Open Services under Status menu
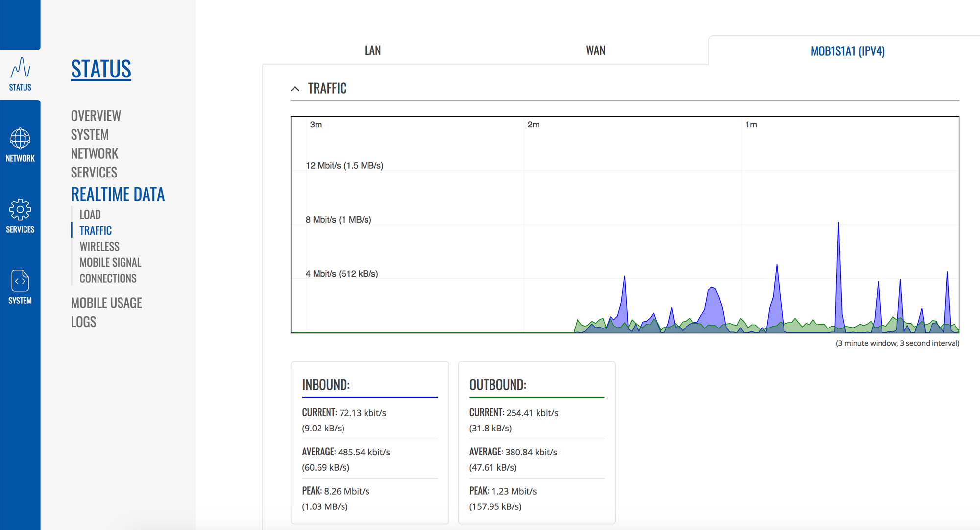The height and width of the screenshot is (530, 980). click(94, 173)
